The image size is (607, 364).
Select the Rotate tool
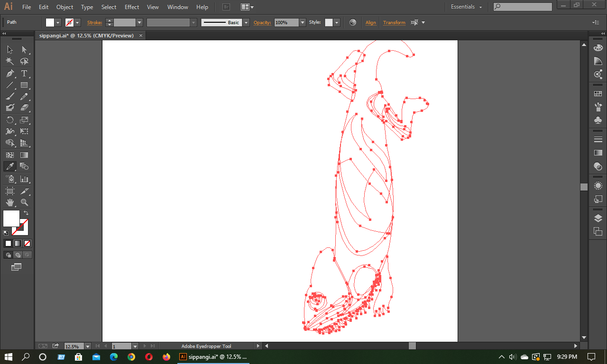pyautogui.click(x=10, y=120)
